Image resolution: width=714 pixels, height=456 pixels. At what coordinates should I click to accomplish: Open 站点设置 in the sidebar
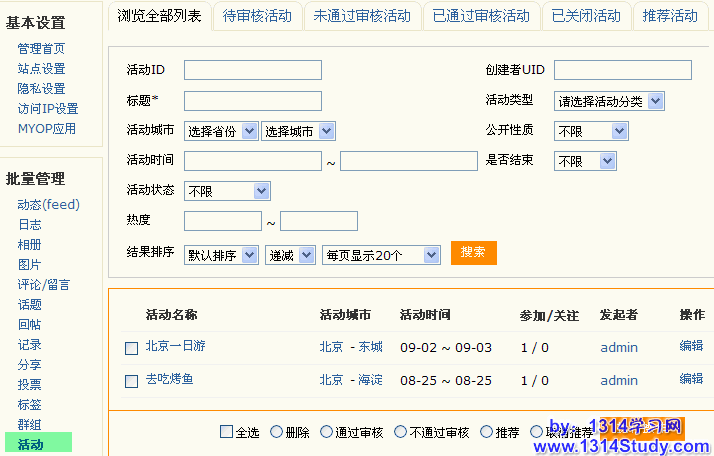[x=41, y=69]
